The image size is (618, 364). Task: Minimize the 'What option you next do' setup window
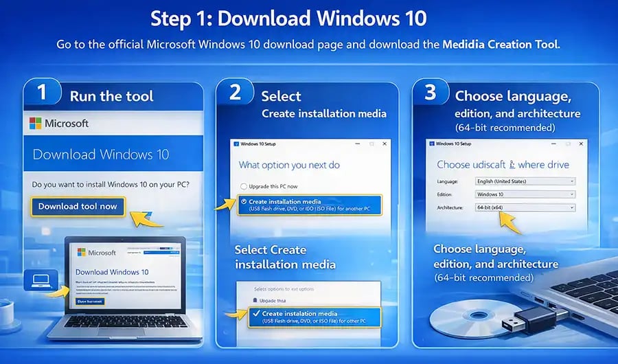coord(358,144)
